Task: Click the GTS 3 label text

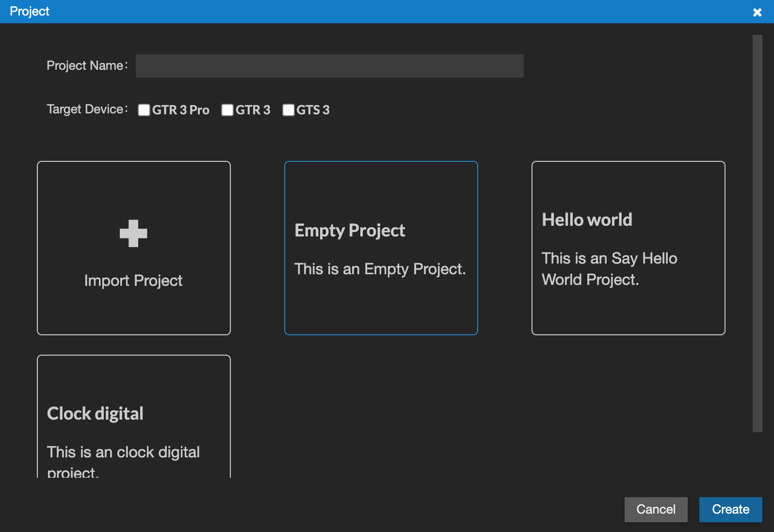Action: pyautogui.click(x=313, y=110)
